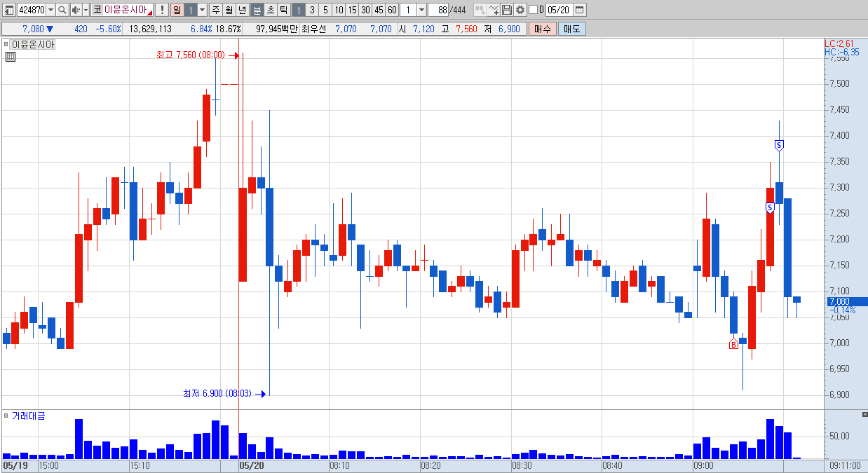This screenshot has height=473, width=868.
Task: Open the dropdown next to speaker icon
Action: (x=86, y=10)
